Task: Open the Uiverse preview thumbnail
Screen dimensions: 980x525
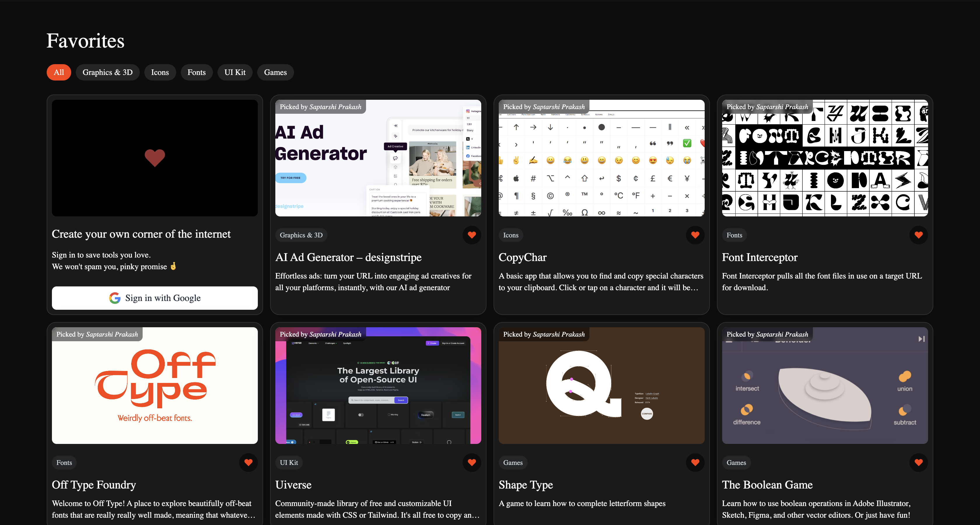Action: click(378, 386)
